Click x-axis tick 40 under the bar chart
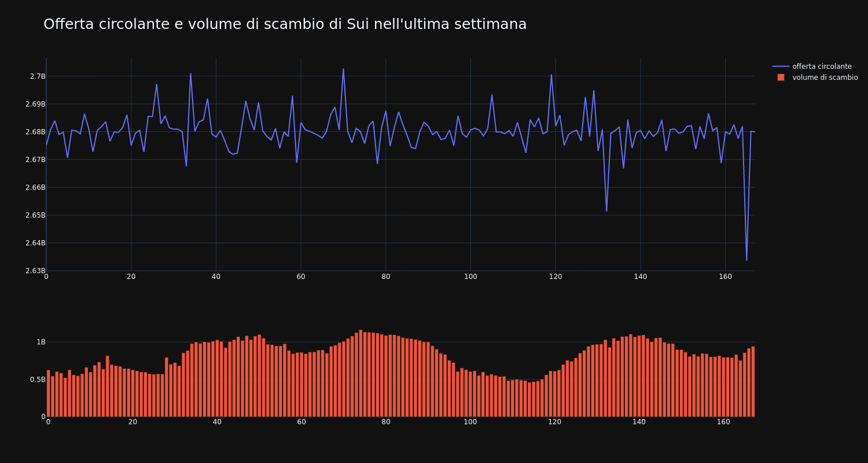 (217, 422)
